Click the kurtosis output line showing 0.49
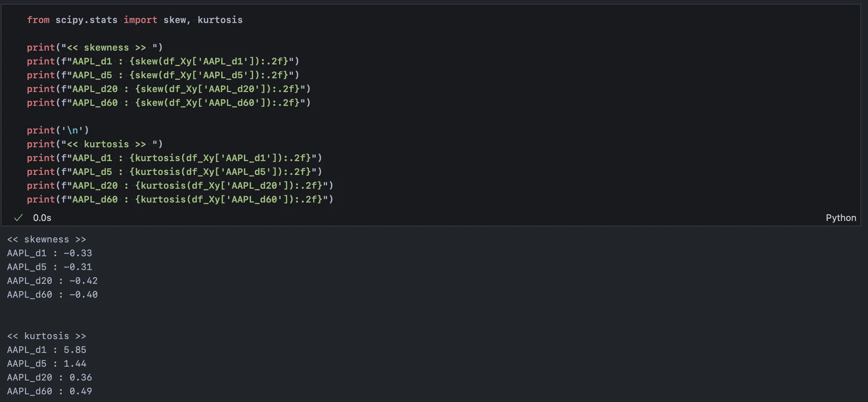 click(49, 391)
